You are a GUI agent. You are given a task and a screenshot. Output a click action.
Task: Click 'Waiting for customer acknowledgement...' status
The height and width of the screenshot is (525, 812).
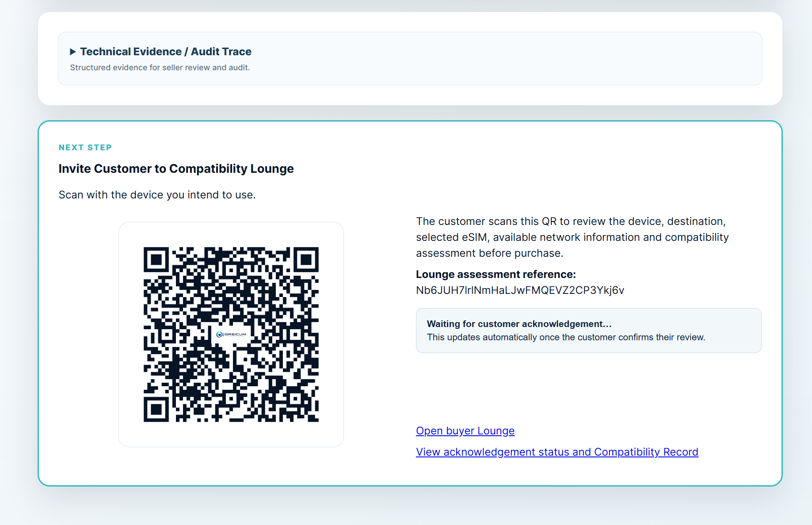pyautogui.click(x=519, y=324)
